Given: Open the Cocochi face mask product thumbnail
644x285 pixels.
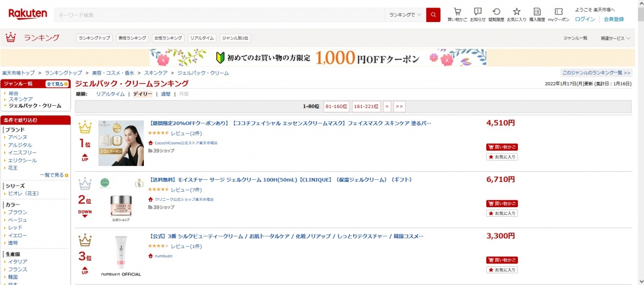Looking at the screenshot, I should tap(121, 143).
